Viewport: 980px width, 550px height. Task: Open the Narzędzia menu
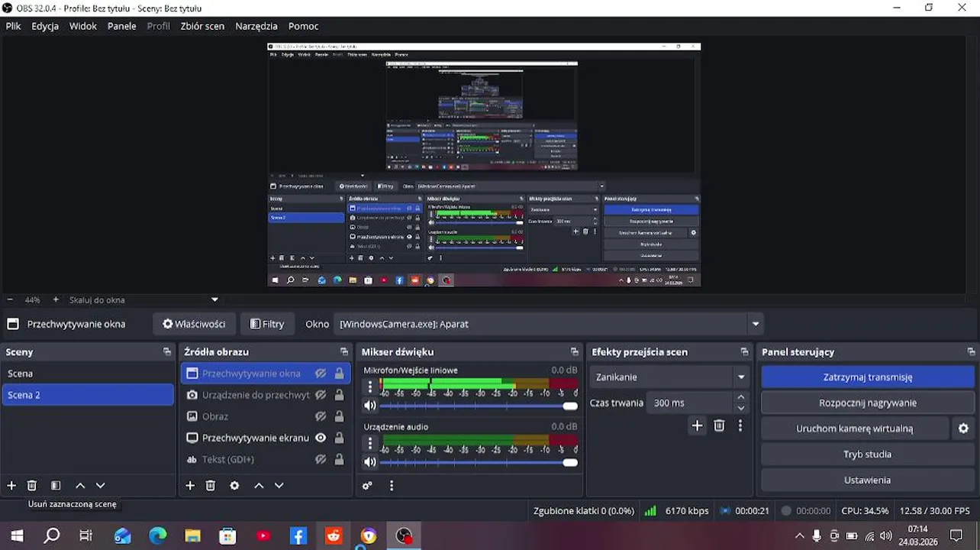256,25
